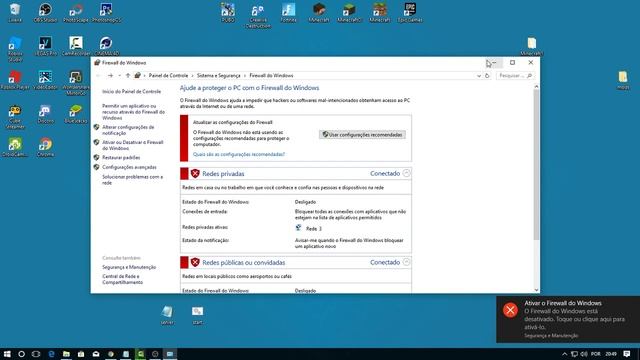Open the start file on the desktop
Image resolution: width=640 pixels, height=360 pixels.
tap(197, 315)
